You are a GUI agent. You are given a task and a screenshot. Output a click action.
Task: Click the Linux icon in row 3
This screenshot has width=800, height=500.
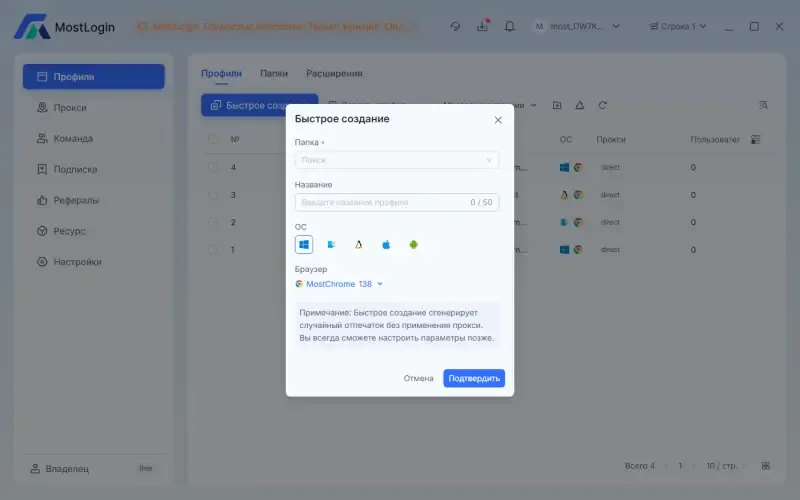564,195
